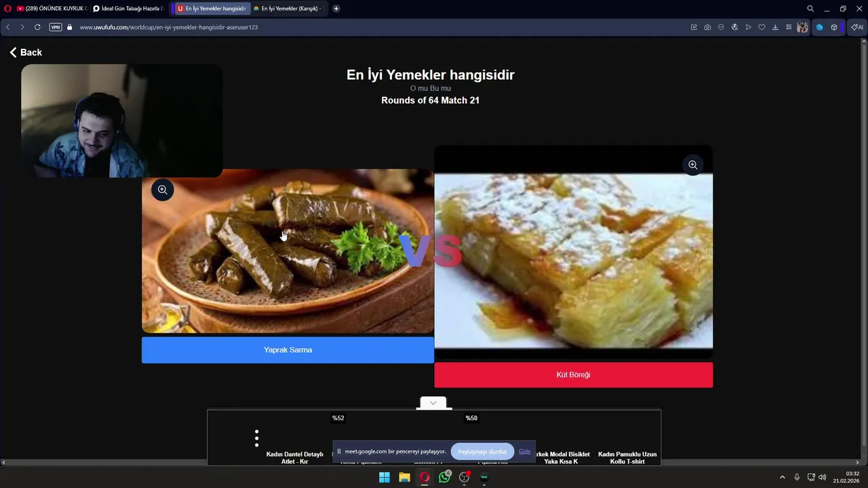The width and height of the screenshot is (868, 488).
Task: Pick the Yaprak Sarma photo
Action: pyautogui.click(x=288, y=251)
